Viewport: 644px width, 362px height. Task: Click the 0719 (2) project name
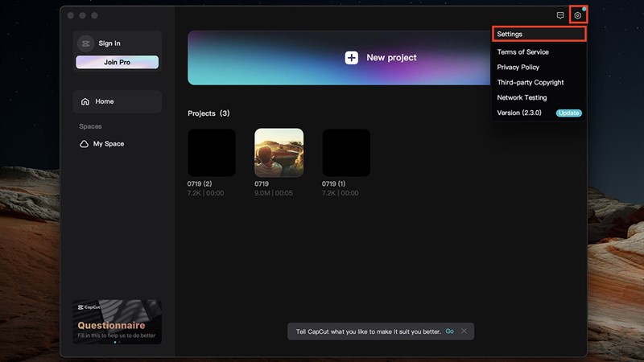point(200,184)
